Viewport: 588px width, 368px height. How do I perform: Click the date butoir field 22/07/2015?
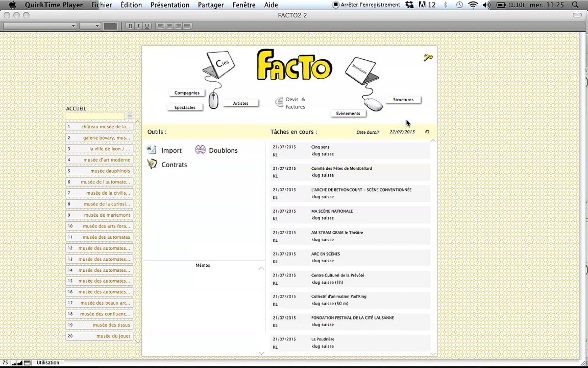coord(402,132)
